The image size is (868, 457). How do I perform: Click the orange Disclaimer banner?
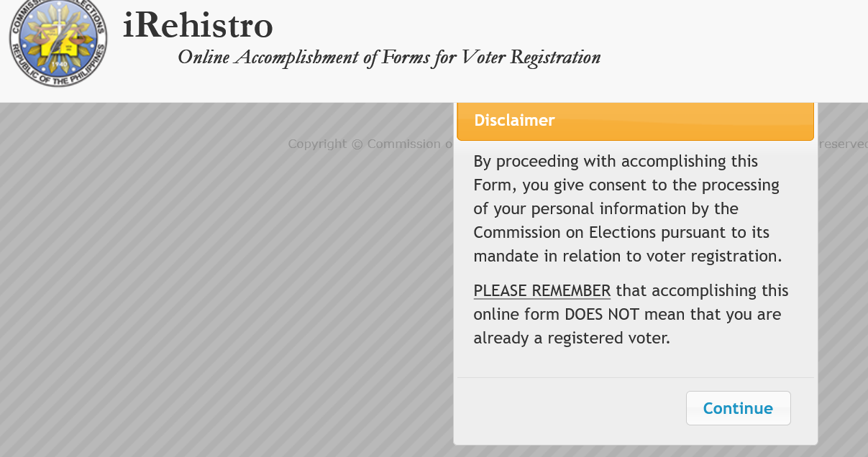(x=635, y=120)
